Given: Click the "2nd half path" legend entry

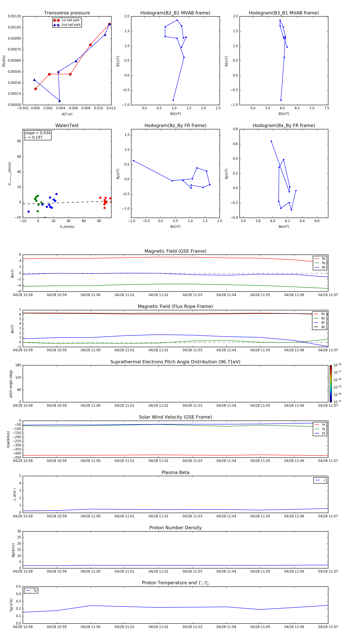Looking at the screenshot, I should pos(67,25).
